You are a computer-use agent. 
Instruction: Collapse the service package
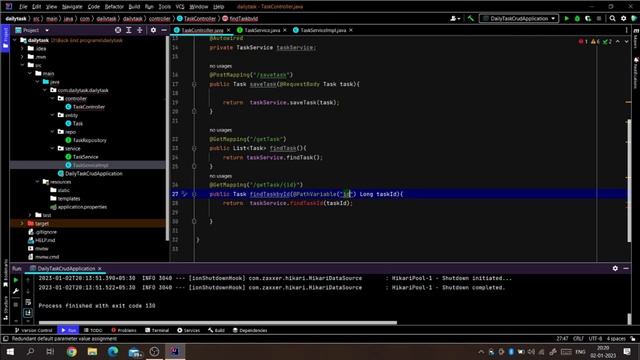(x=53, y=149)
